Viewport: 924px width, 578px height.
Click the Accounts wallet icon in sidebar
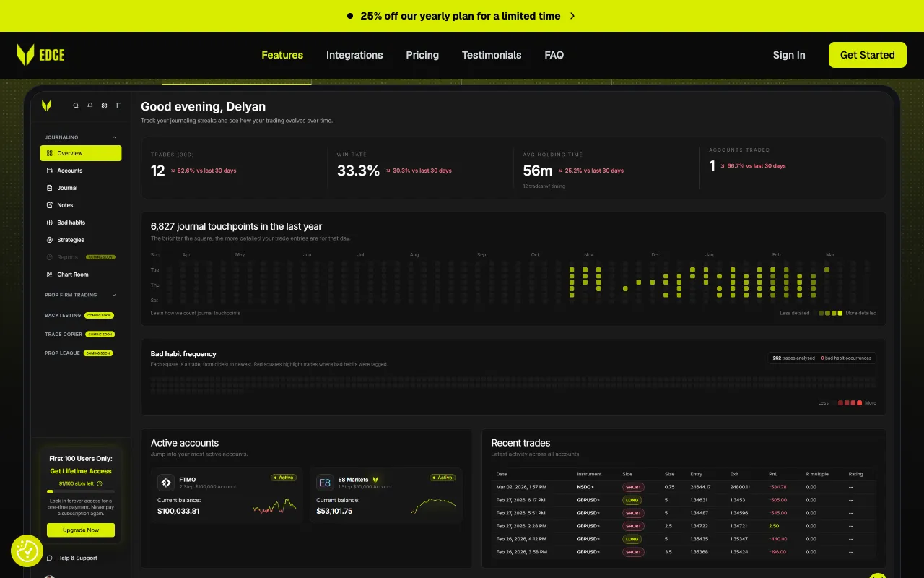click(x=50, y=171)
